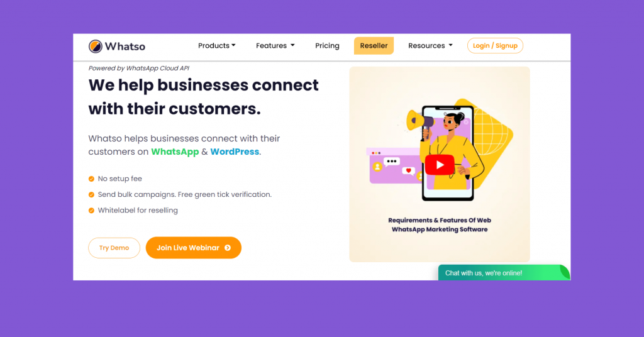Expand the Products dropdown menu

tap(216, 45)
